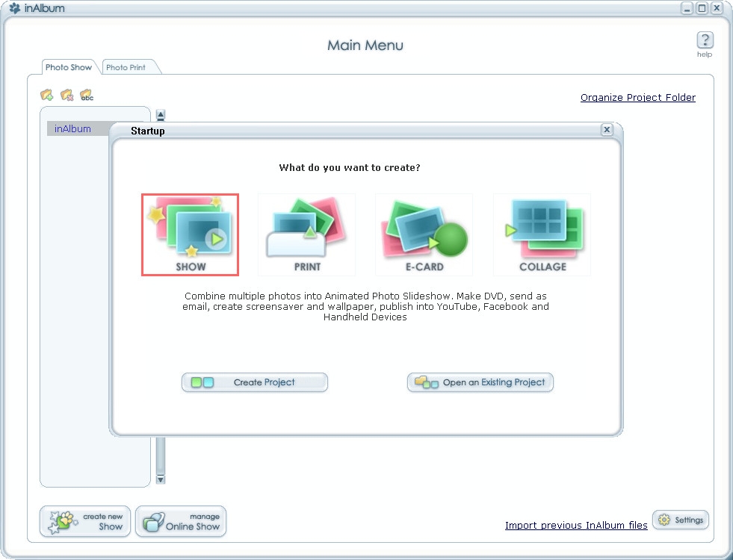Screen dimensions: 733x560
Task: Click the Create Project button
Action: click(254, 382)
